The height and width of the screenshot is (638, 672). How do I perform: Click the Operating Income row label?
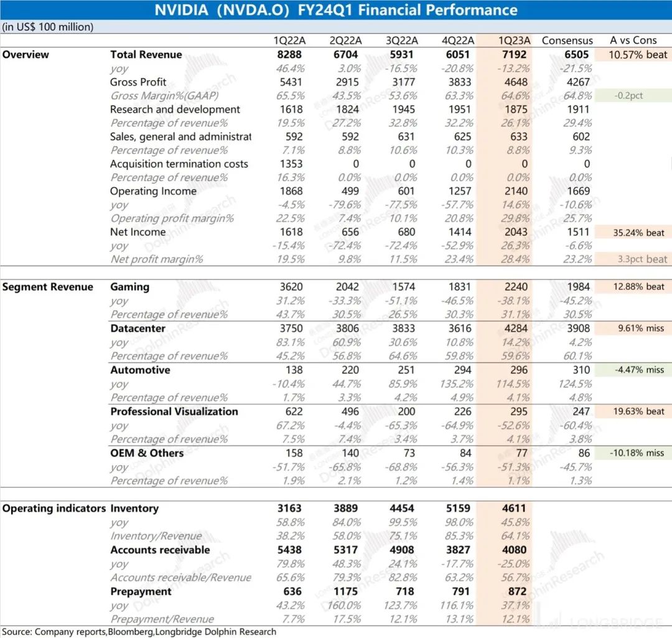154,191
